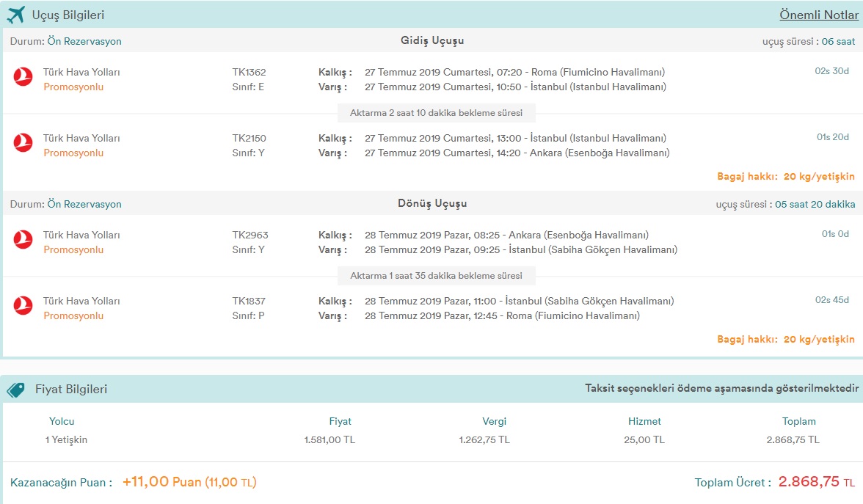This screenshot has width=863, height=504.
Task: Click the 08:25 Ankara departure line
Action: 506,235
